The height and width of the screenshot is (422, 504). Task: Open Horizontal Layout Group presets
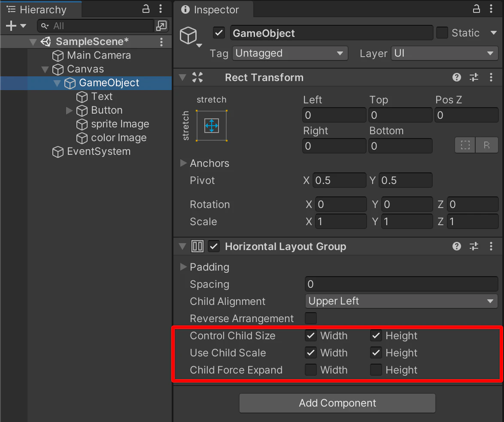[474, 246]
